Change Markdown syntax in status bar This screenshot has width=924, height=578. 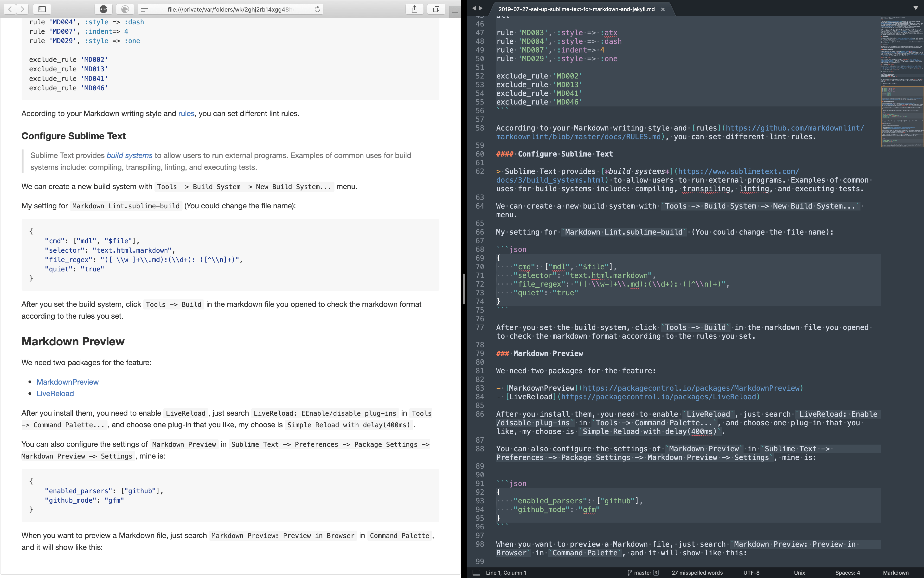[896, 573]
